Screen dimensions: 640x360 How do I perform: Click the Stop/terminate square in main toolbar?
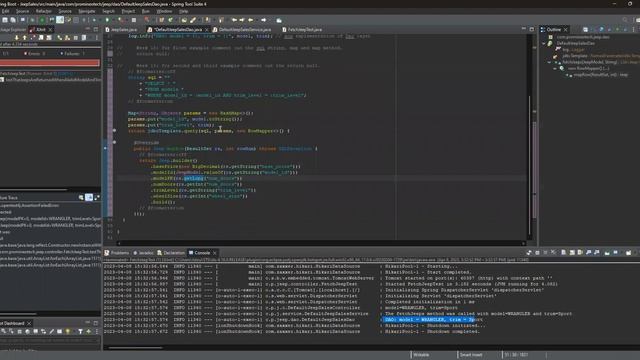point(134,20)
